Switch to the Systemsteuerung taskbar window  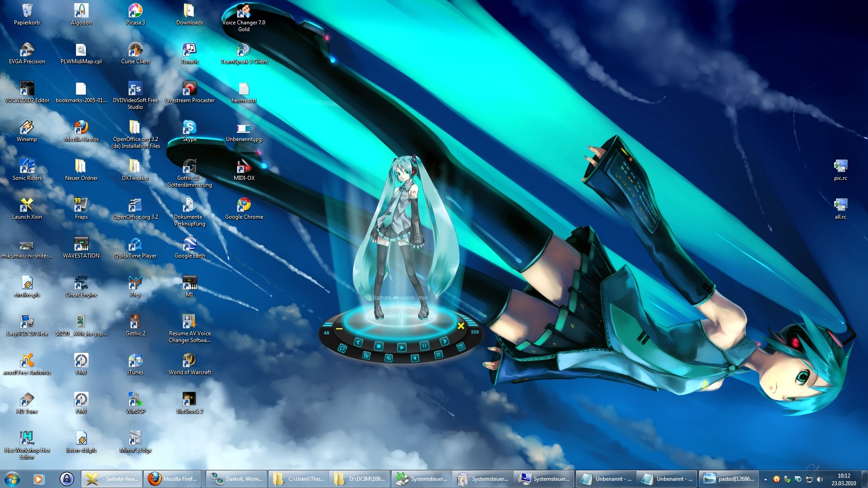(x=421, y=479)
